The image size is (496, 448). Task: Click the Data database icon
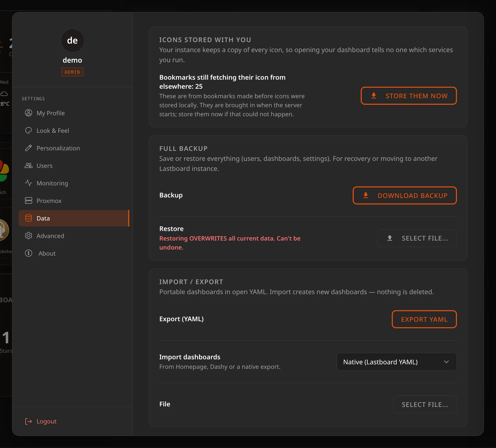tap(29, 218)
